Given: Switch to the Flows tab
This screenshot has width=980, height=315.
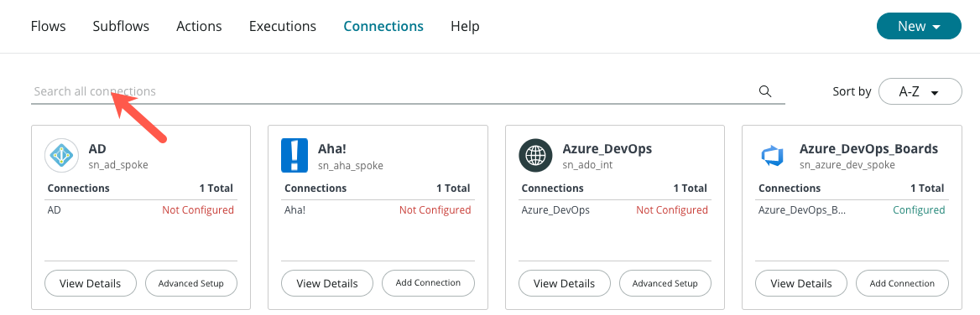Looking at the screenshot, I should point(48,26).
